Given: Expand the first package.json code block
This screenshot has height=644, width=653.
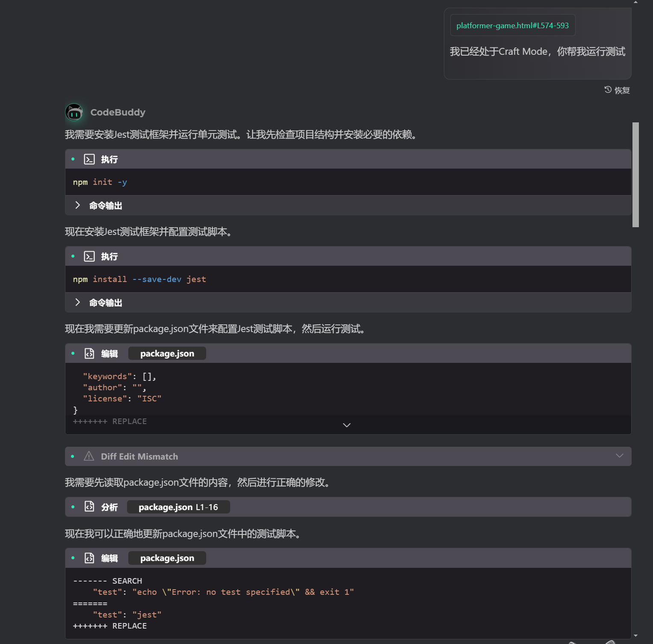Looking at the screenshot, I should [347, 425].
